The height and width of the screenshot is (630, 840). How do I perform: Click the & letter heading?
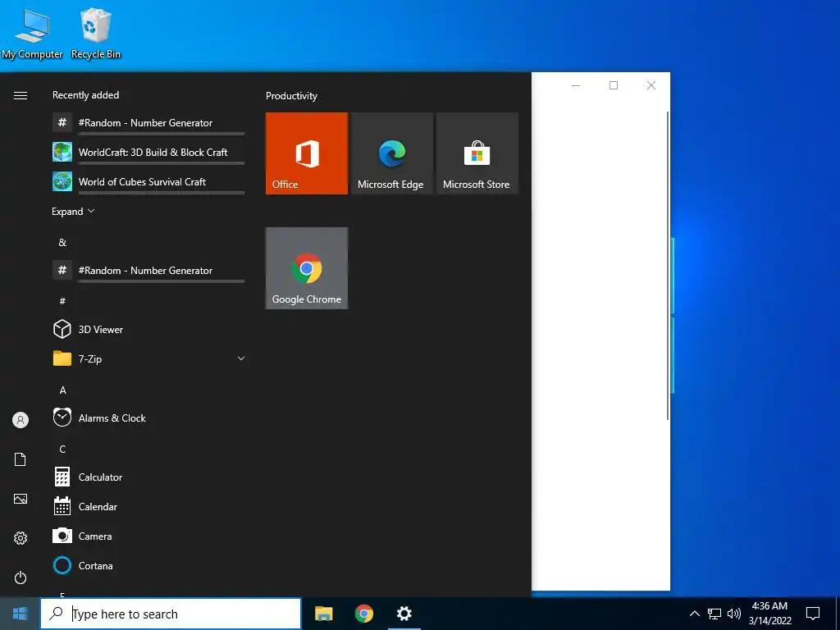coord(62,242)
